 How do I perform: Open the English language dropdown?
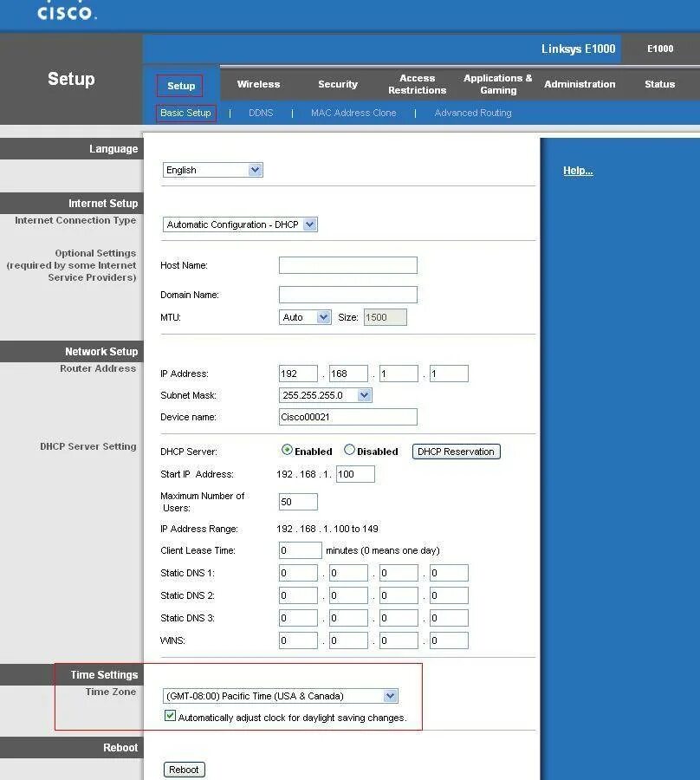tap(213, 170)
